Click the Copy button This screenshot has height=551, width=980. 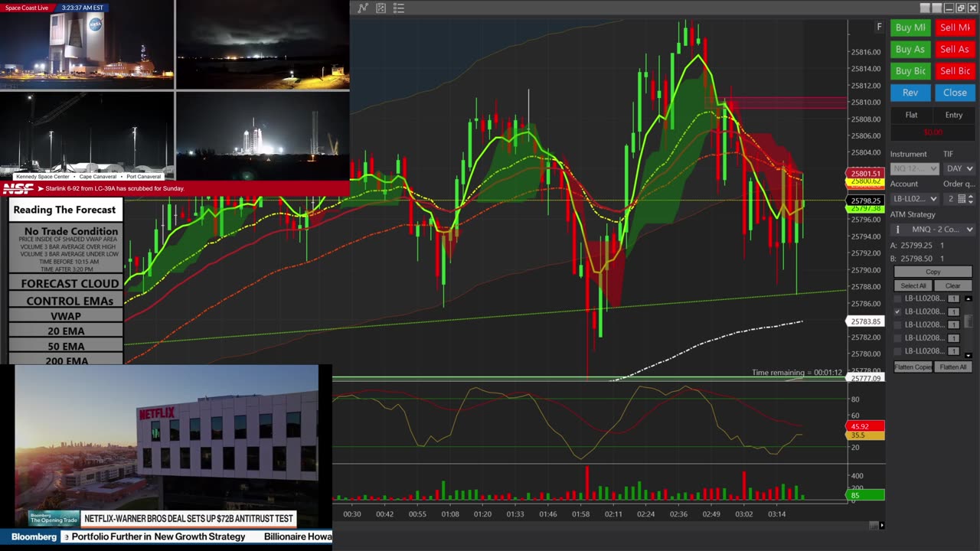click(x=933, y=272)
